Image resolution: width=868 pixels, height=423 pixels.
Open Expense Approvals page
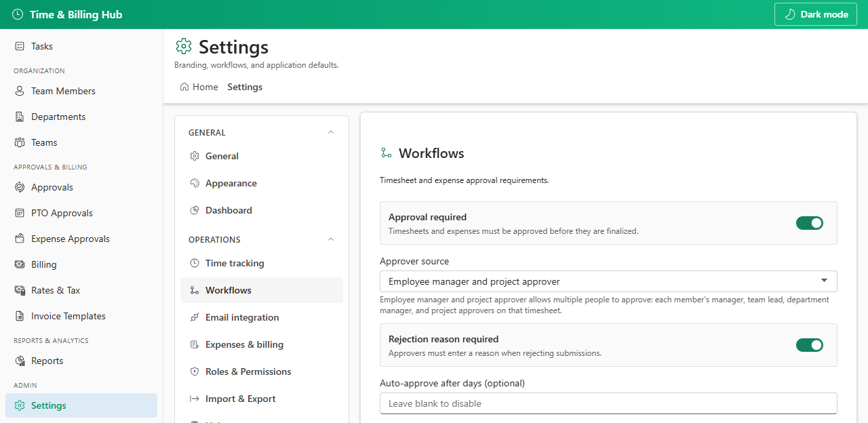[81, 239]
